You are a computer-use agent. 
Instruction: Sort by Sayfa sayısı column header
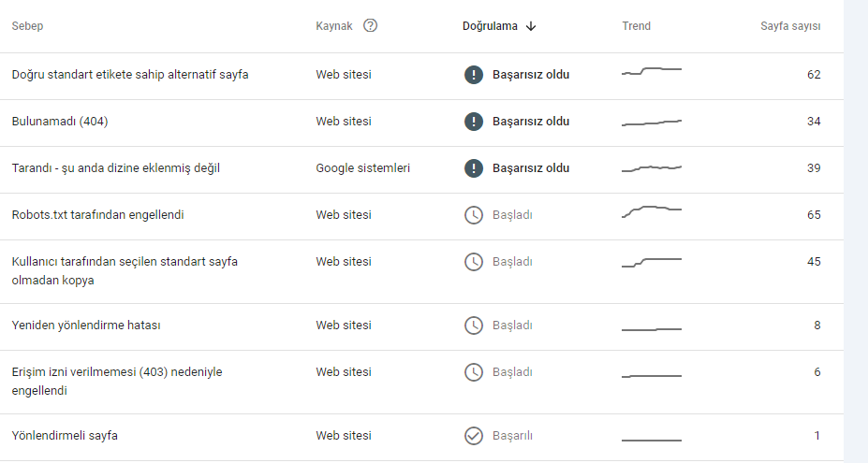(x=790, y=26)
